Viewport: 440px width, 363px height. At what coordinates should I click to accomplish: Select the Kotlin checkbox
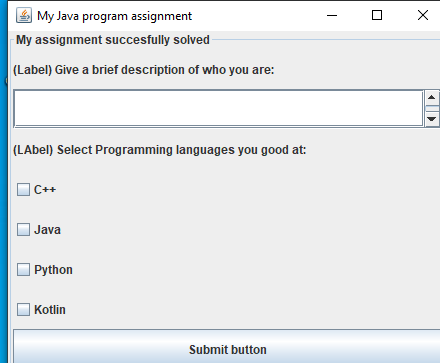(23, 310)
